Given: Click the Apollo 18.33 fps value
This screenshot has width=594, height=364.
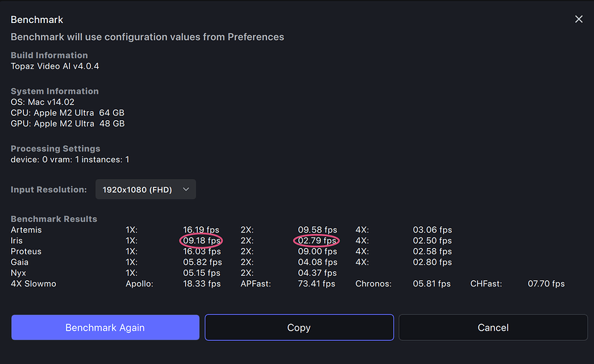Looking at the screenshot, I should point(201,284).
